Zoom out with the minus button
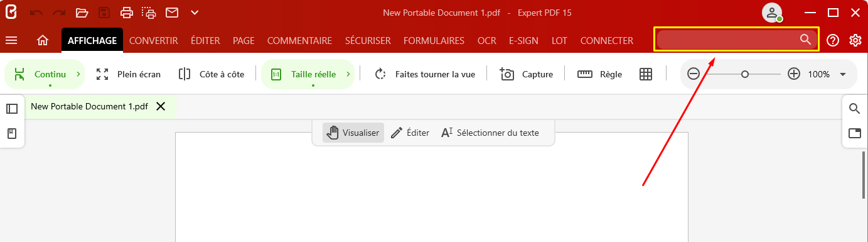This screenshot has height=242, width=868. click(x=694, y=74)
